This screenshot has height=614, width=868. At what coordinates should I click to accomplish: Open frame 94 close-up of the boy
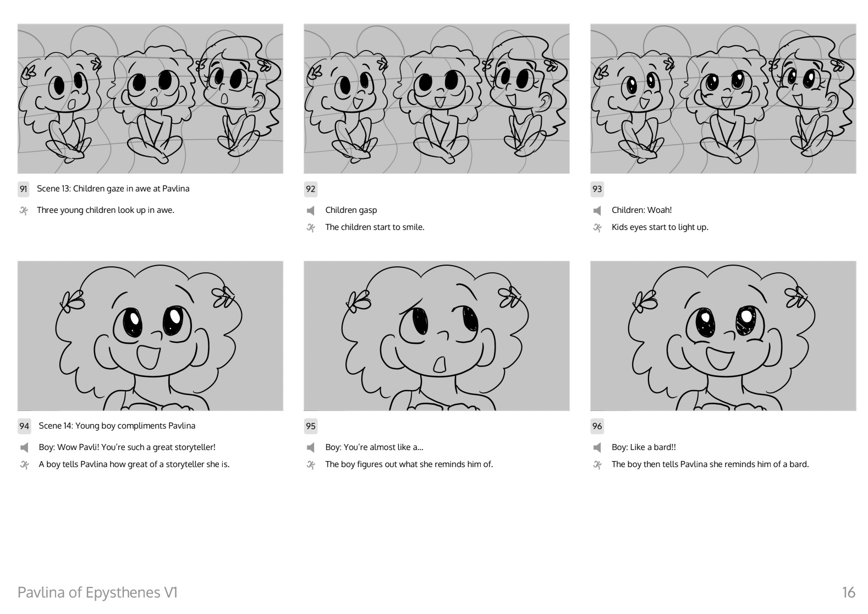click(x=150, y=336)
